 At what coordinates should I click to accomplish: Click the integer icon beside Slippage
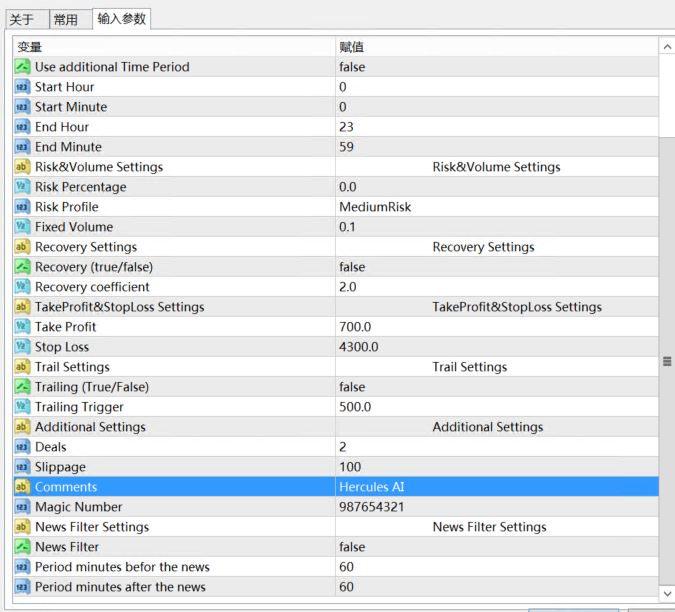point(22,467)
